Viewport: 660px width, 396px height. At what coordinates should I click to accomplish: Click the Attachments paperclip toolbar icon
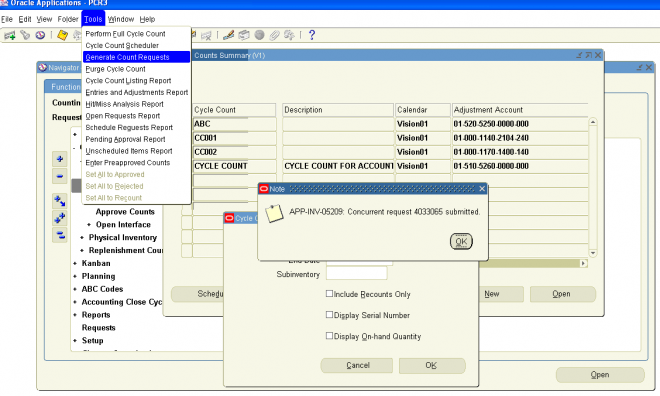(274, 35)
